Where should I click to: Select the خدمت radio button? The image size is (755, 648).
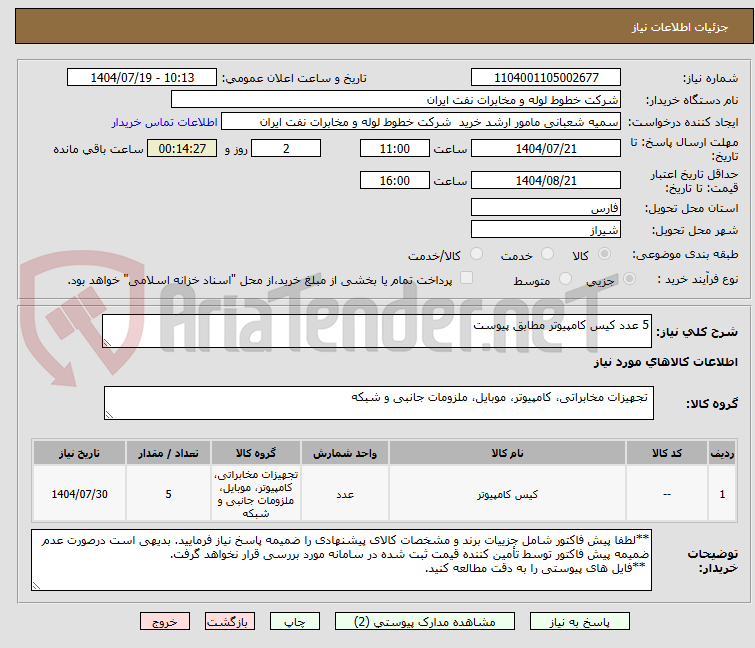point(547,254)
